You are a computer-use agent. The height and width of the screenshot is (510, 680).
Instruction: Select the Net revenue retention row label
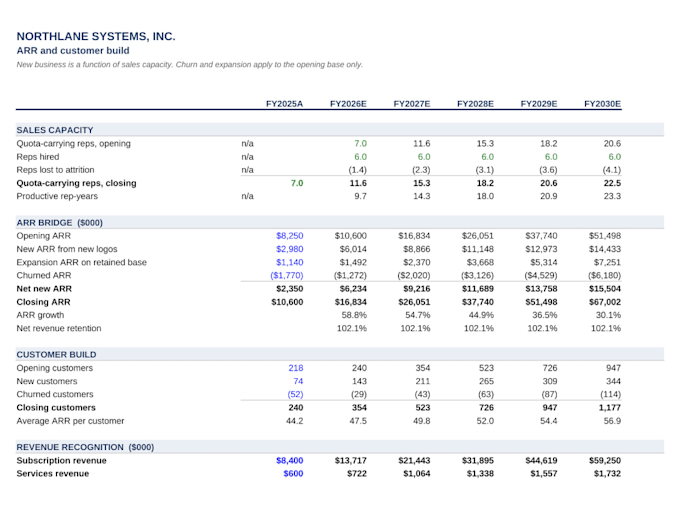[59, 328]
